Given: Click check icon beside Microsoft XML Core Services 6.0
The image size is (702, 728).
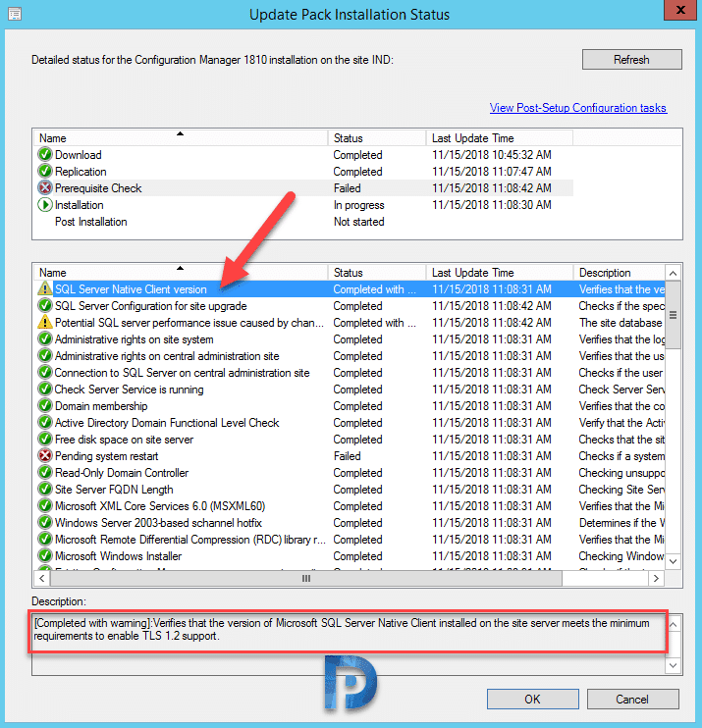Looking at the screenshot, I should click(x=44, y=506).
